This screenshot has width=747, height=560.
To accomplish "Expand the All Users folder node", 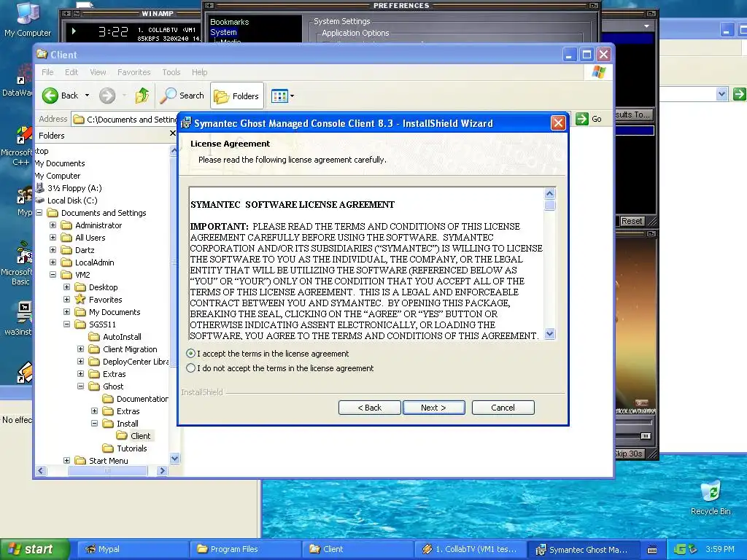I will [53, 238].
